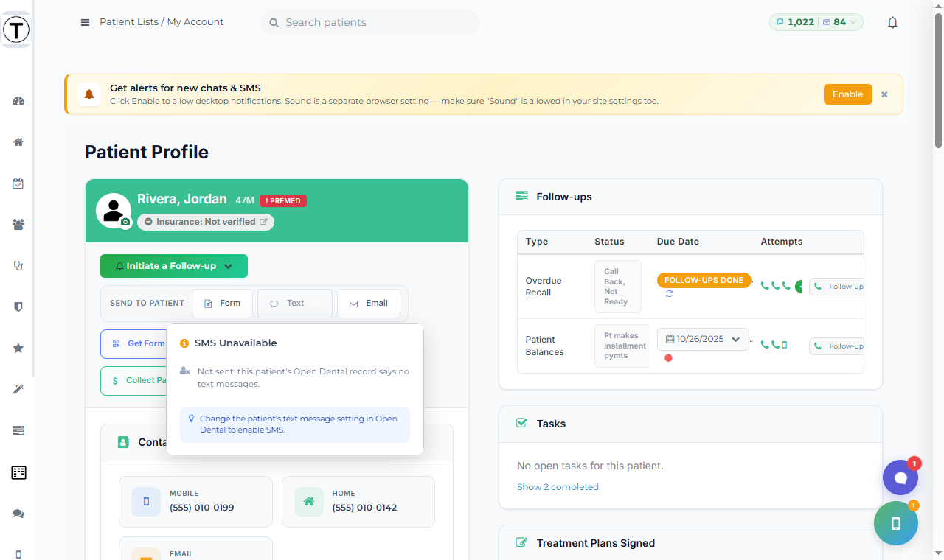Open the patients group icon in sidebar
This screenshot has height=560, width=944.
point(18,225)
